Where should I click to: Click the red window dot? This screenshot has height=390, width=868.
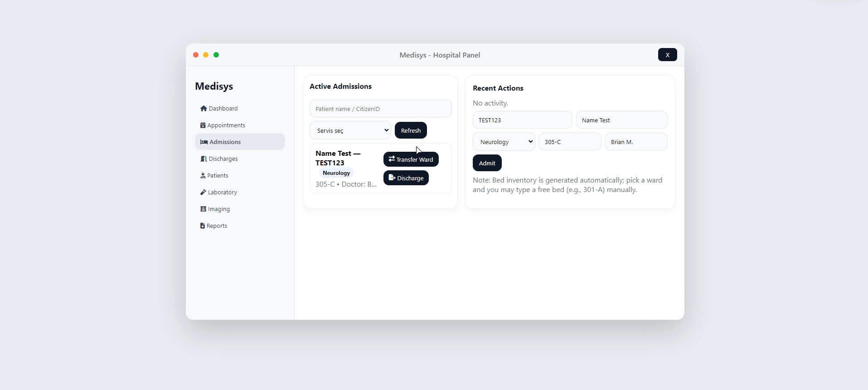coord(196,55)
